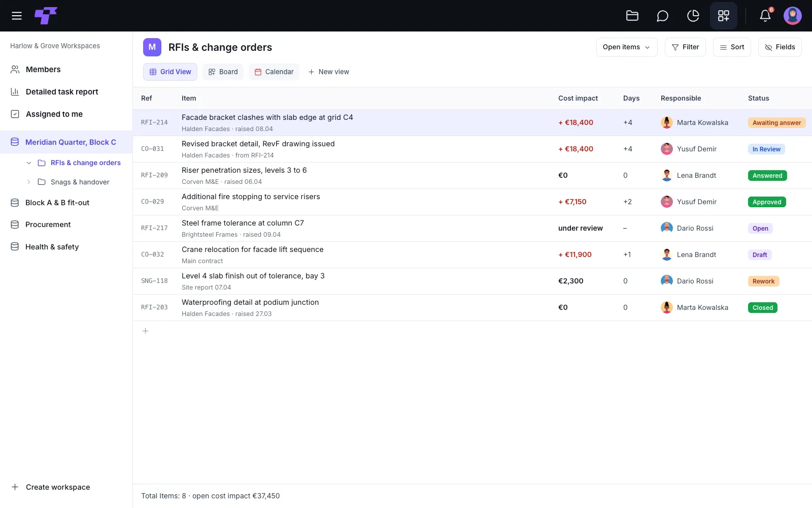Viewport: 812px width, 508px height.
Task: Click the Meridian Quarter database icon
Action: coord(15,142)
